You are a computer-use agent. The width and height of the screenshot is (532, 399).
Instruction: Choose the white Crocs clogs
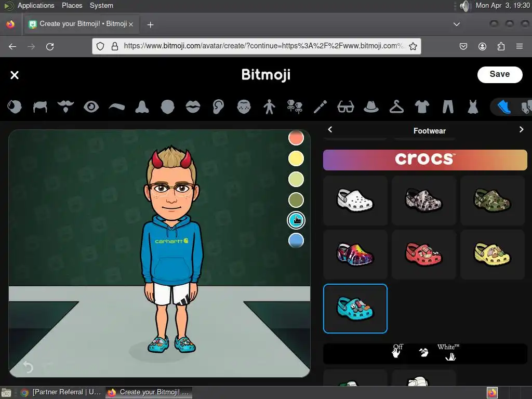355,200
